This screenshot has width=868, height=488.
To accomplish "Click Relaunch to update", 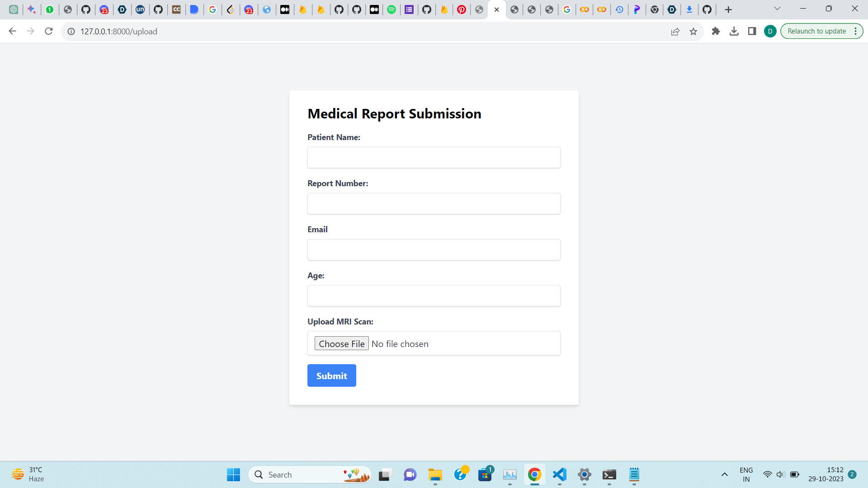I will (816, 31).
